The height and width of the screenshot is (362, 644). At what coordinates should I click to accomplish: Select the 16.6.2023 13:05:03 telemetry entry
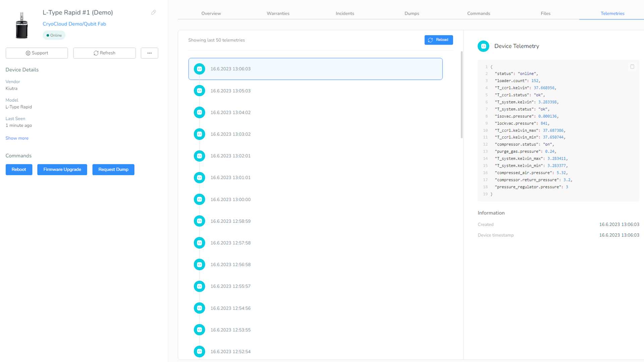click(x=315, y=90)
